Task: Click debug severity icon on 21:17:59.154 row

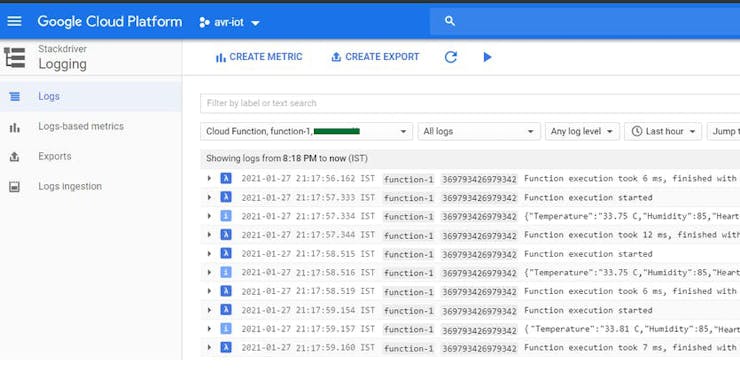Action: tap(226, 310)
